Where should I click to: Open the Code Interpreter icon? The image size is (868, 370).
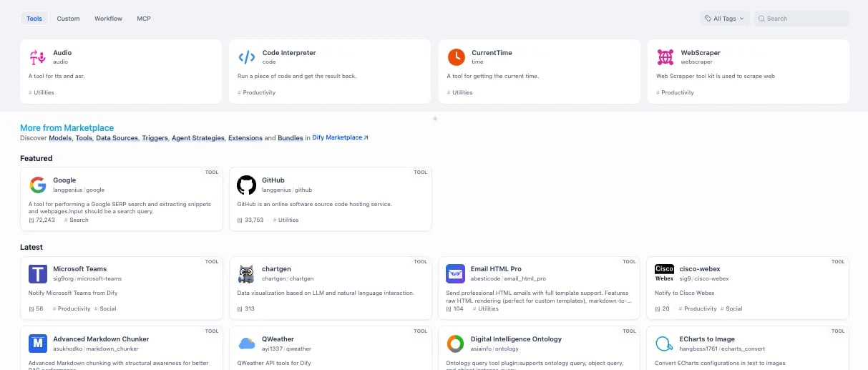[247, 57]
